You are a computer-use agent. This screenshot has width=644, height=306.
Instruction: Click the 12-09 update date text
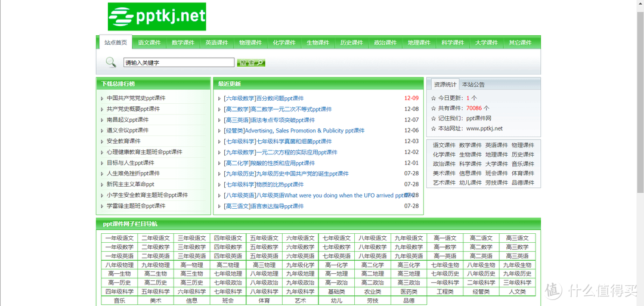click(x=411, y=98)
